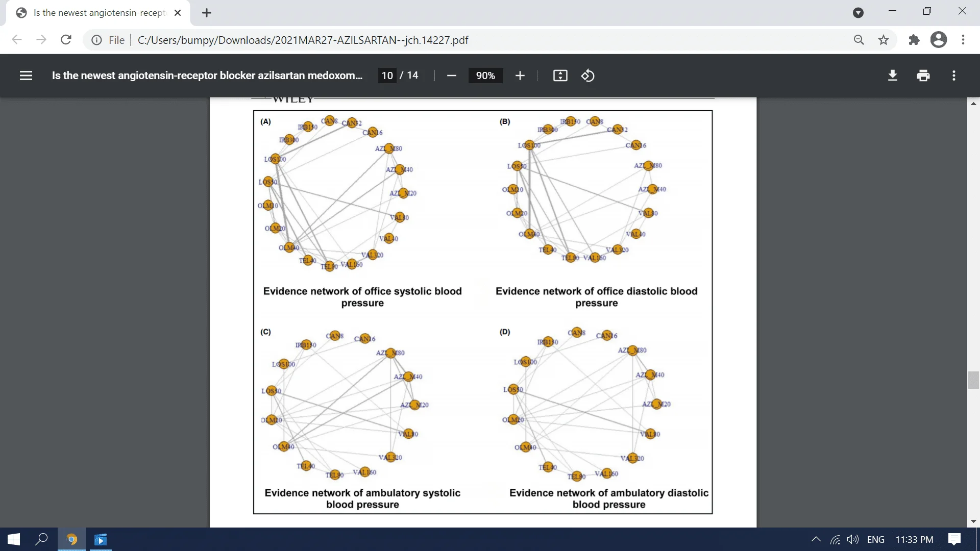
Task: Open the browser zoom magnifier icon
Action: tap(859, 40)
